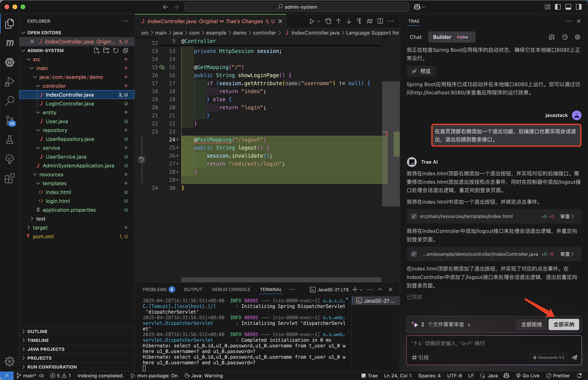Toggle whitespace display pilcrow icon

tap(359, 21)
